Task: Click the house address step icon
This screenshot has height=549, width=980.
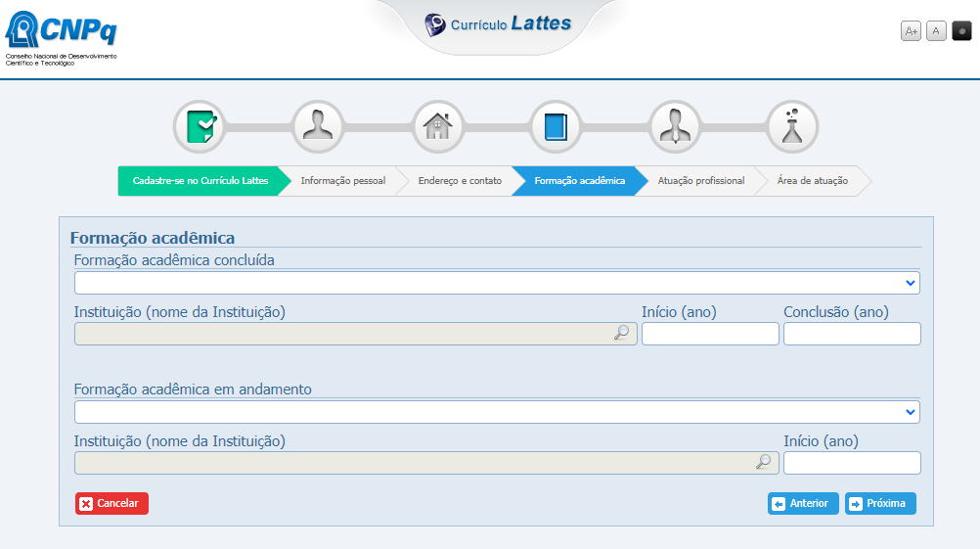Action: click(x=437, y=127)
